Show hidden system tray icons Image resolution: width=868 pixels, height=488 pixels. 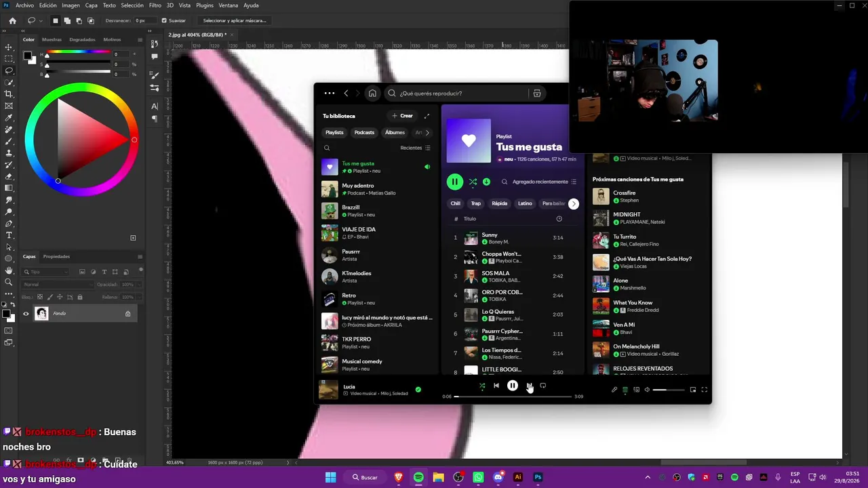click(648, 477)
